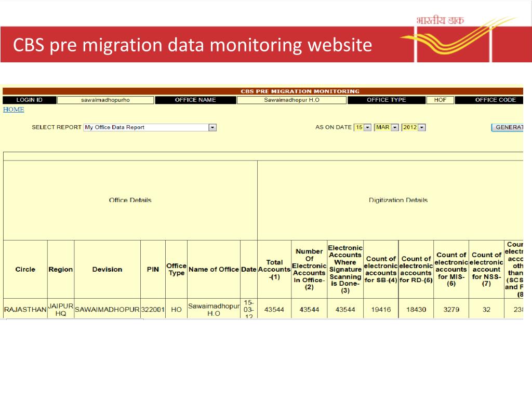The image size is (532, 399).
Task: Open the HOME link
Action: [x=14, y=109]
